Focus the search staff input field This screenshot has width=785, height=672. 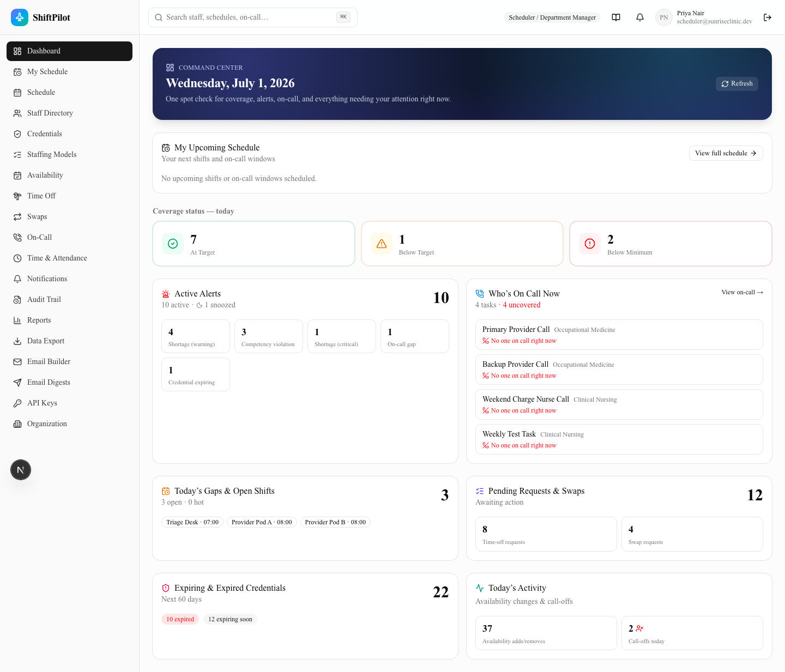coord(253,17)
